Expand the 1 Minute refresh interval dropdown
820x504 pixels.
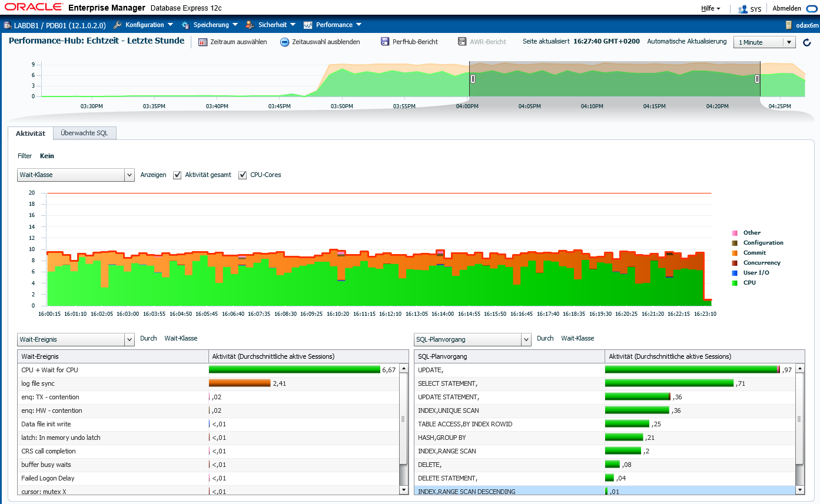point(764,42)
